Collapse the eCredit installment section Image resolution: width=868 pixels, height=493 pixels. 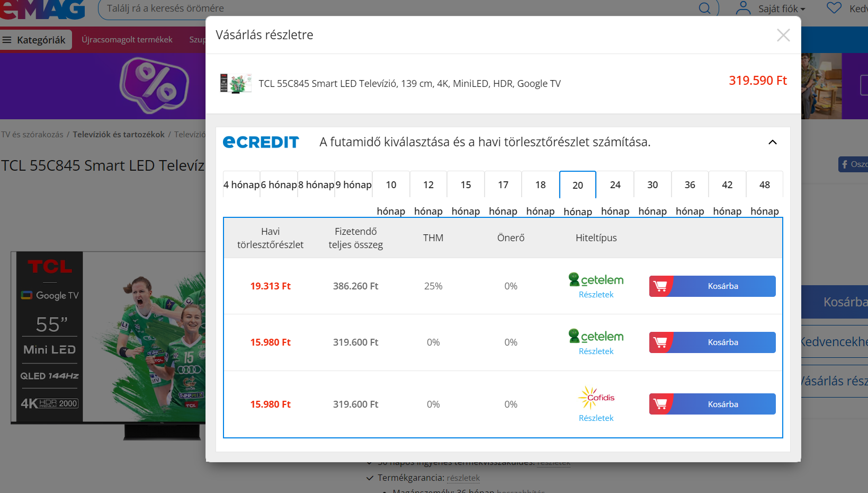[773, 142]
